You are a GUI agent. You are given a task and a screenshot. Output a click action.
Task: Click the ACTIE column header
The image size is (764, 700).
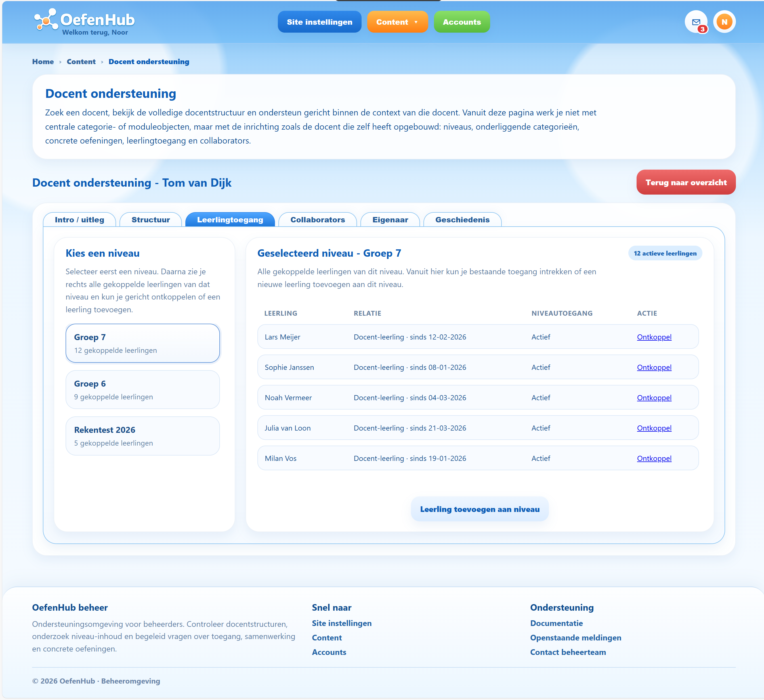[647, 313]
